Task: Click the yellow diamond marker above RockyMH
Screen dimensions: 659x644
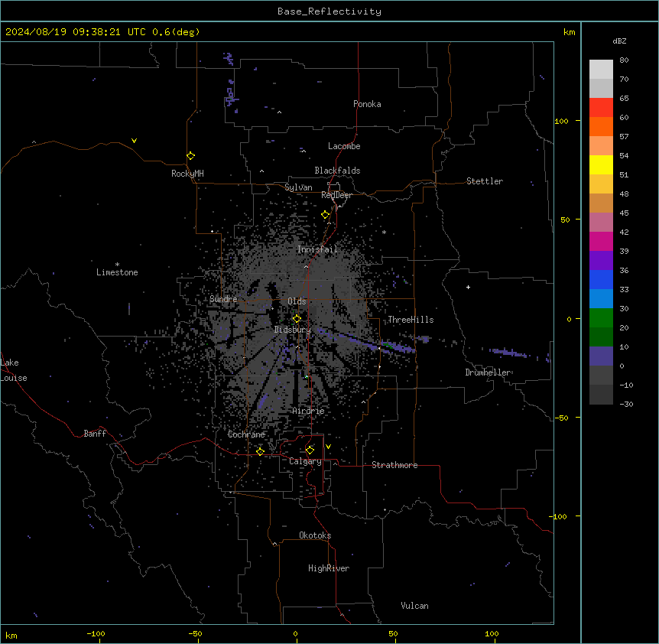Action: pos(191,156)
